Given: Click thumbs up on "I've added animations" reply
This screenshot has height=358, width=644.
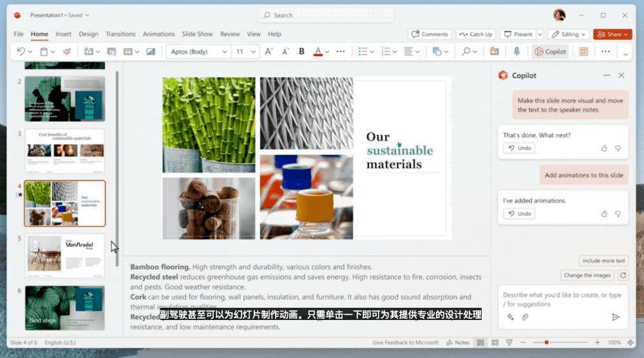Looking at the screenshot, I should [x=604, y=214].
